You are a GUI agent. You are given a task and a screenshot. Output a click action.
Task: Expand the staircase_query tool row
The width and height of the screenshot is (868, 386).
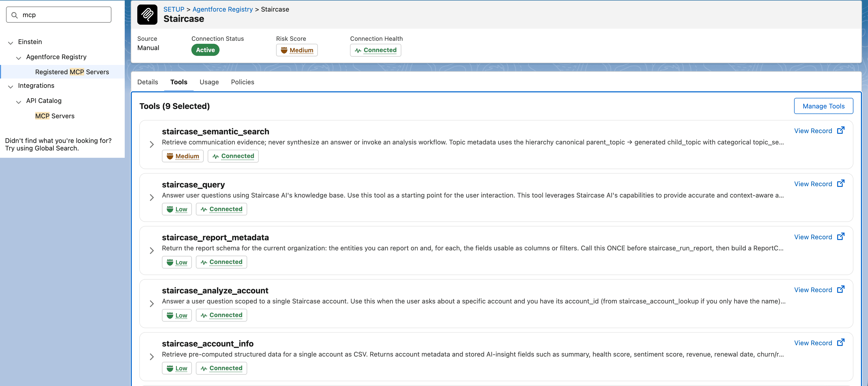(x=152, y=198)
